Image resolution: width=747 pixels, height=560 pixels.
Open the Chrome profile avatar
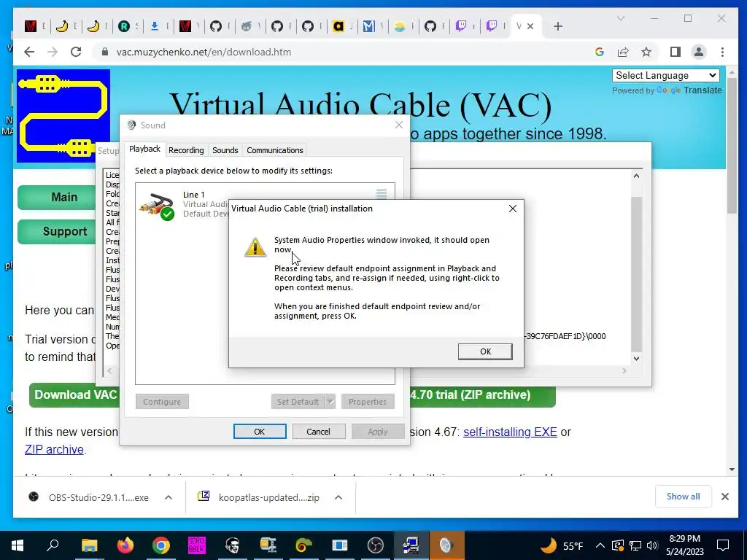[x=698, y=52]
